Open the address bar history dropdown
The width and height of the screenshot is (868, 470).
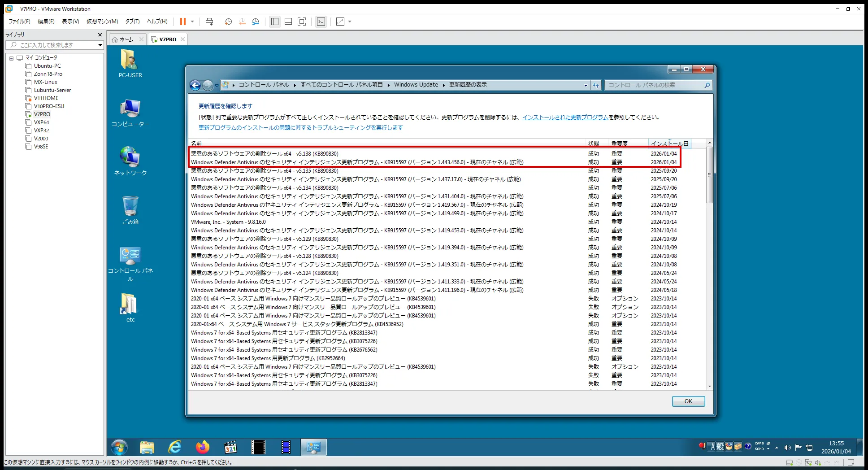point(585,85)
